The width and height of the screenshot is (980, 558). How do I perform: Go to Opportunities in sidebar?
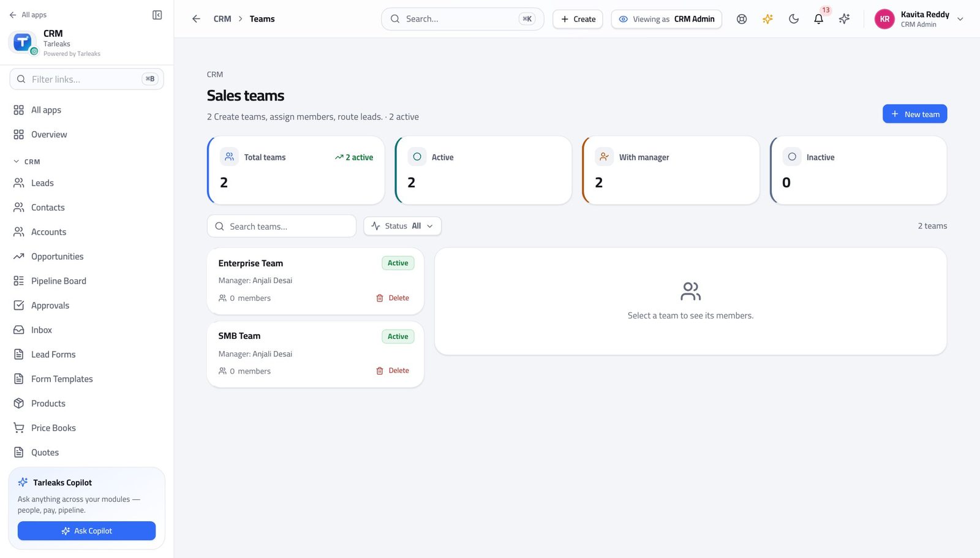[57, 256]
